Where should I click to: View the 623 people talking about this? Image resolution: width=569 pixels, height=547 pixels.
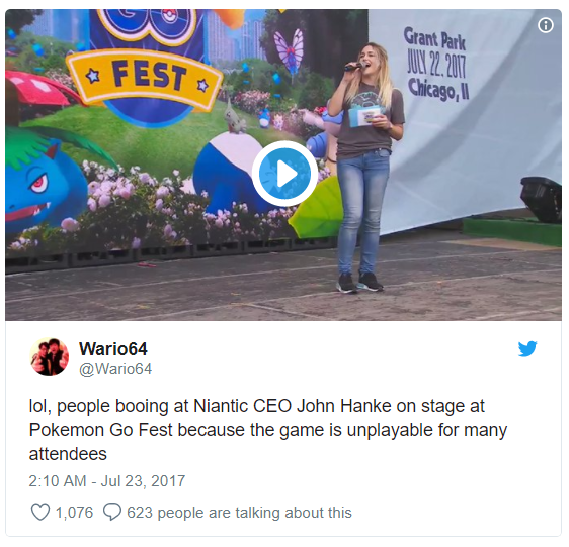[x=239, y=513]
